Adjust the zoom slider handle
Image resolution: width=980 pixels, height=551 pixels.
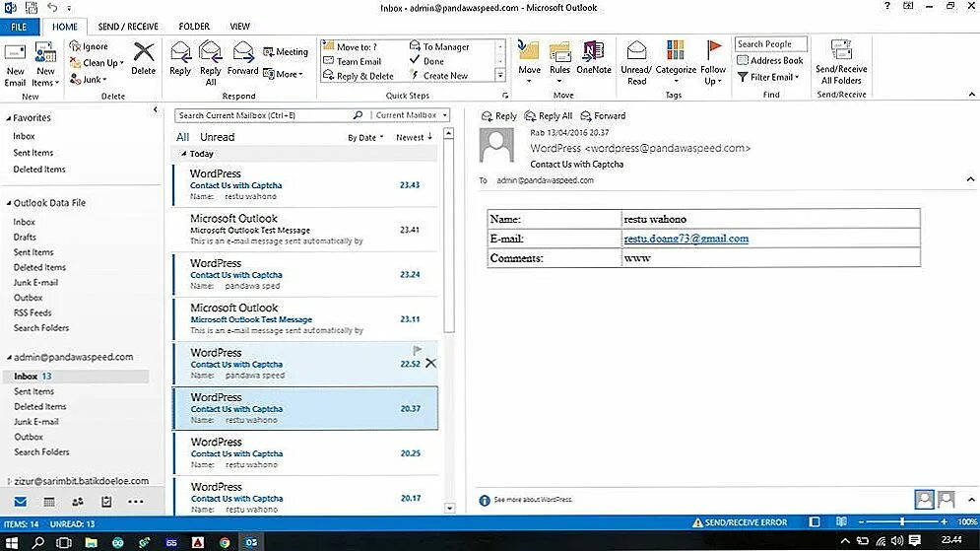tap(902, 521)
